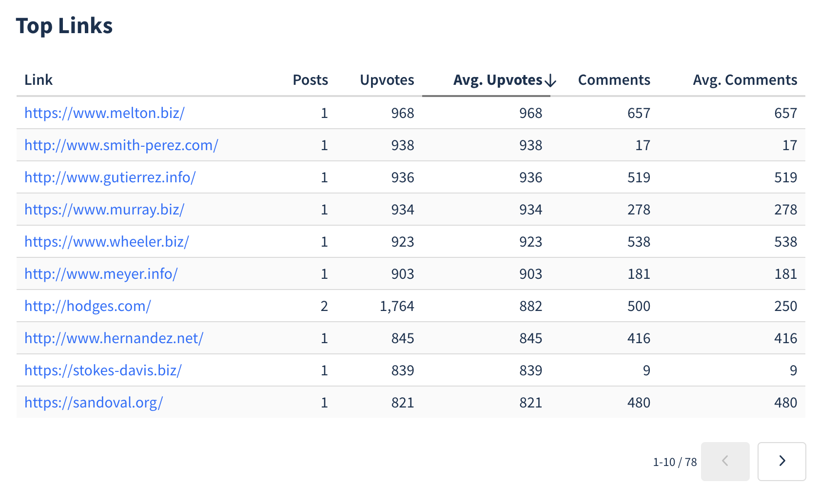Click the descending sort arrow icon
This screenshot has width=819, height=504.
coord(550,80)
